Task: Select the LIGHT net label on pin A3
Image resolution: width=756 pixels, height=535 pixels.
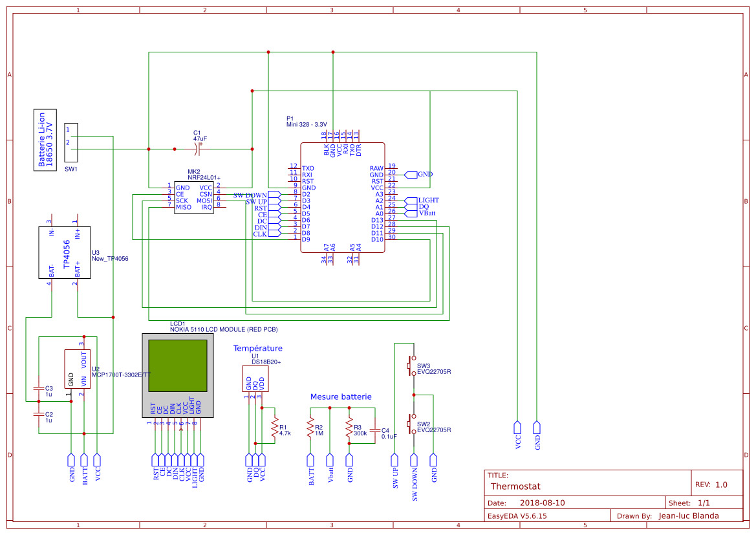Action: [428, 199]
